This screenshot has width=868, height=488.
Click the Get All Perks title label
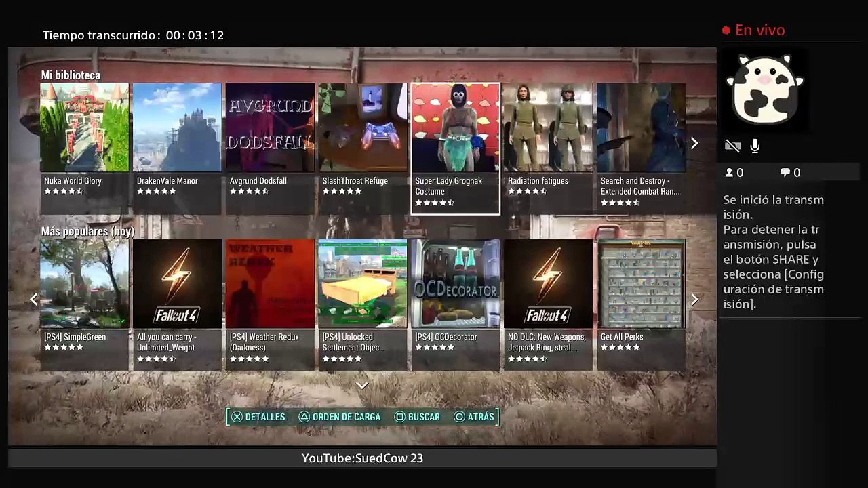coord(622,337)
